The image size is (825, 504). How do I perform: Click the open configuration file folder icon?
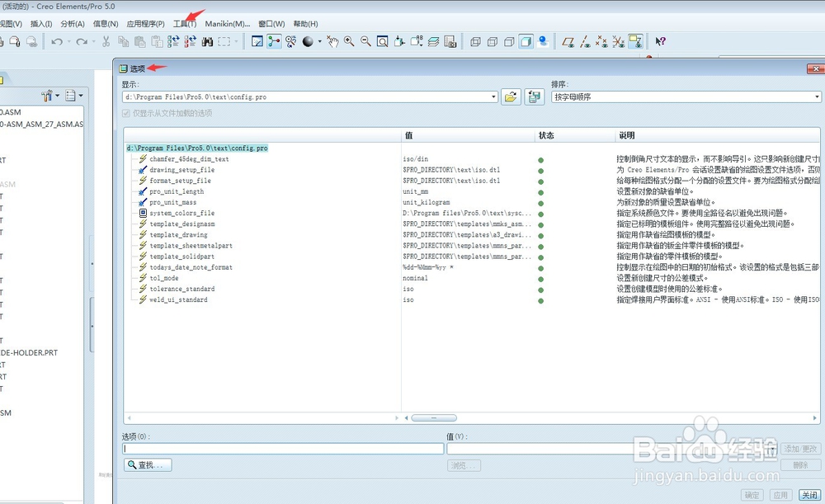tap(511, 97)
